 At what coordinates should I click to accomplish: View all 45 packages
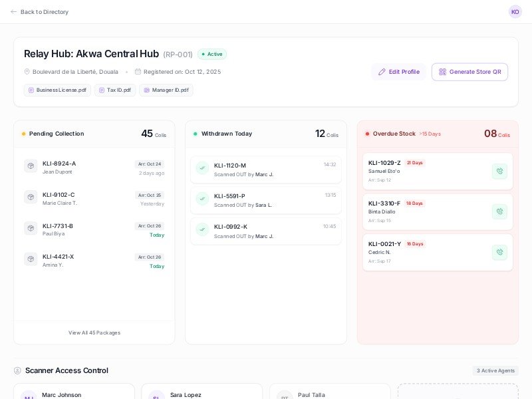[x=94, y=332]
